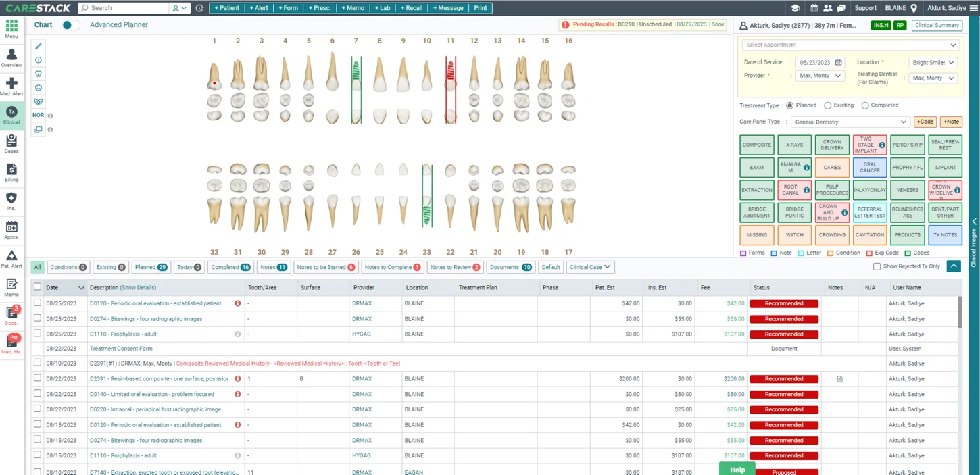Click the Overview patient icon

(x=11, y=57)
